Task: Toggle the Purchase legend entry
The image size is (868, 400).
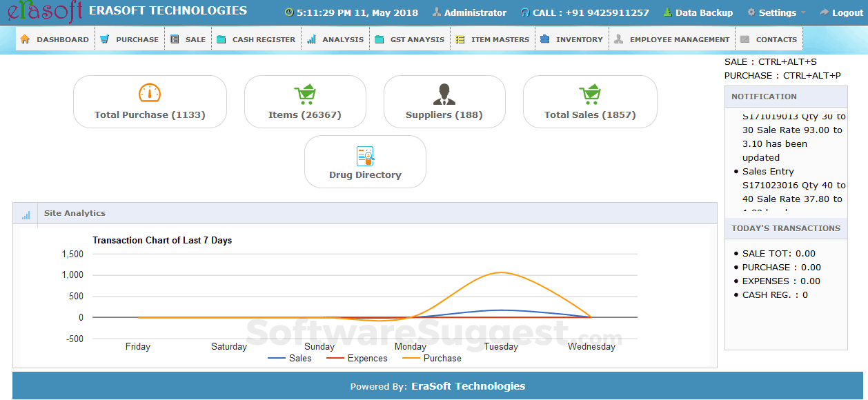Action: (432, 358)
